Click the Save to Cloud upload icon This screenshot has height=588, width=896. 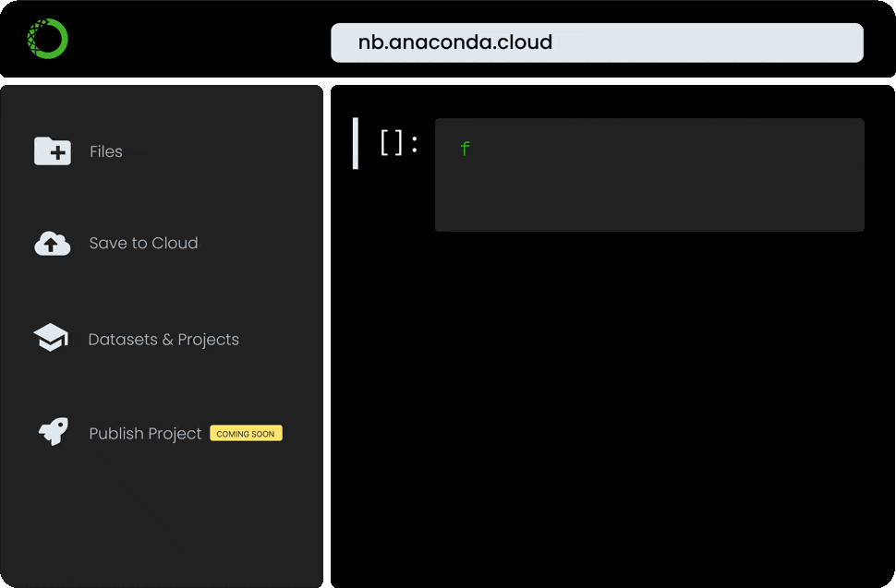53,244
